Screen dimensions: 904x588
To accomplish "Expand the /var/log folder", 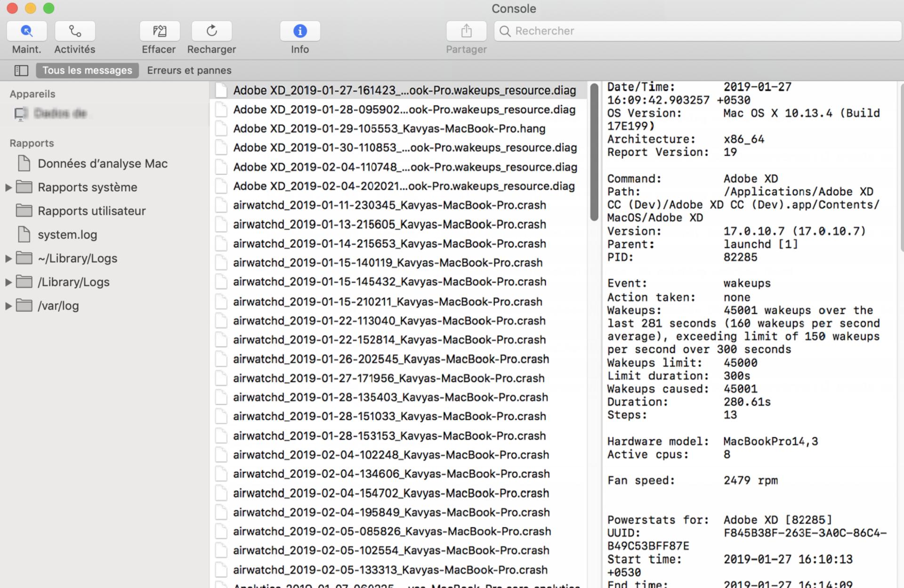I will point(8,306).
